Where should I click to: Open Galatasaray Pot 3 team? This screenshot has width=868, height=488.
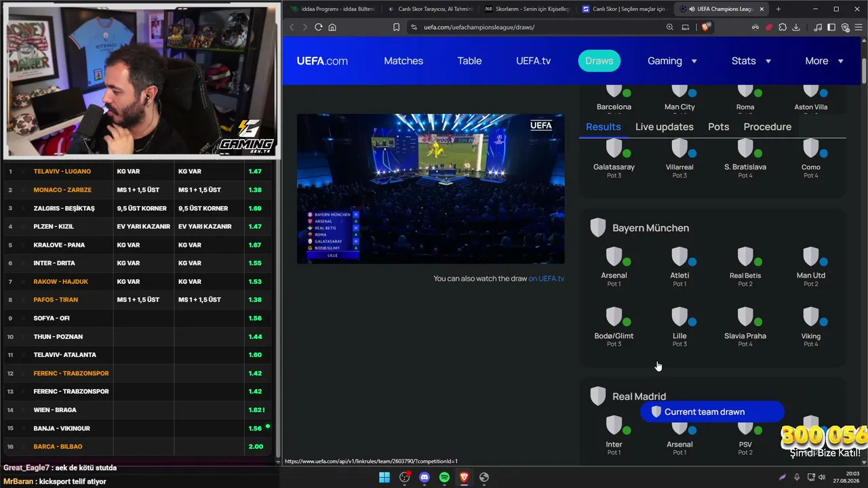pyautogui.click(x=614, y=159)
